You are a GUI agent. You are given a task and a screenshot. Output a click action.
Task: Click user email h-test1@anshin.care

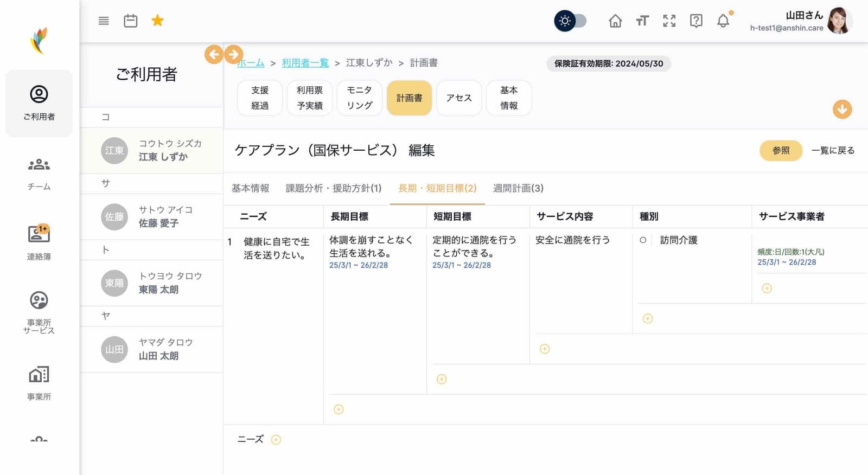click(787, 28)
